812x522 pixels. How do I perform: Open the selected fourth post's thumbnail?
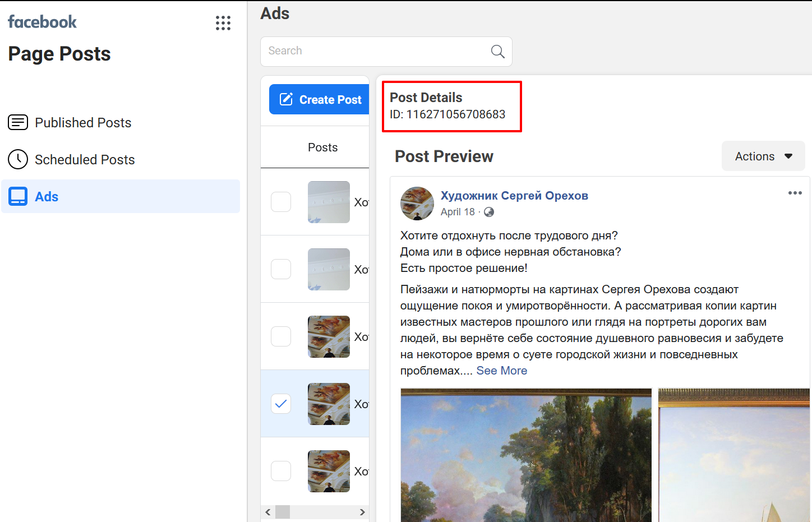point(329,404)
